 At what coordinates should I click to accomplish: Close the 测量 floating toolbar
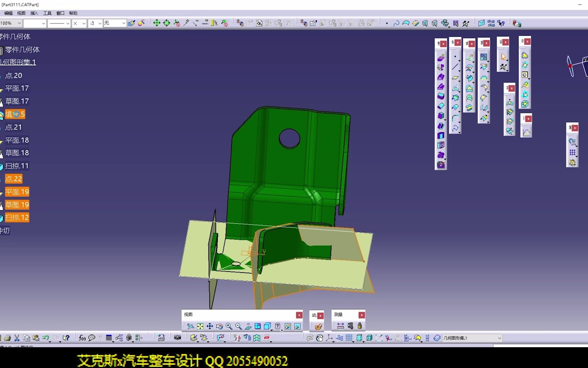pyautogui.click(x=362, y=315)
